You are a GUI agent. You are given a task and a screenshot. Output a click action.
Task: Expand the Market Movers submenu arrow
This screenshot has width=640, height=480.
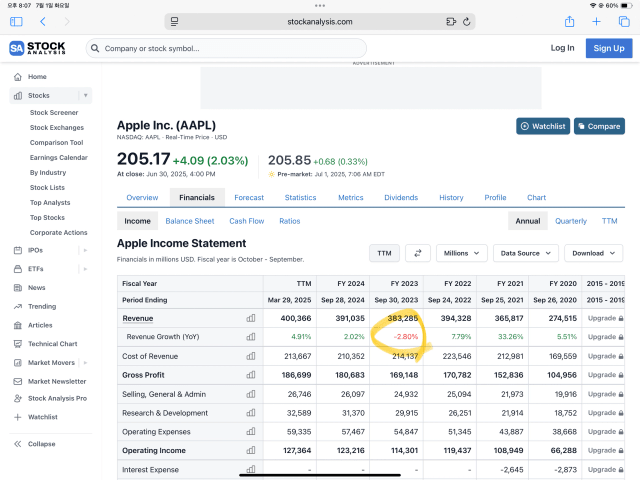(85, 362)
